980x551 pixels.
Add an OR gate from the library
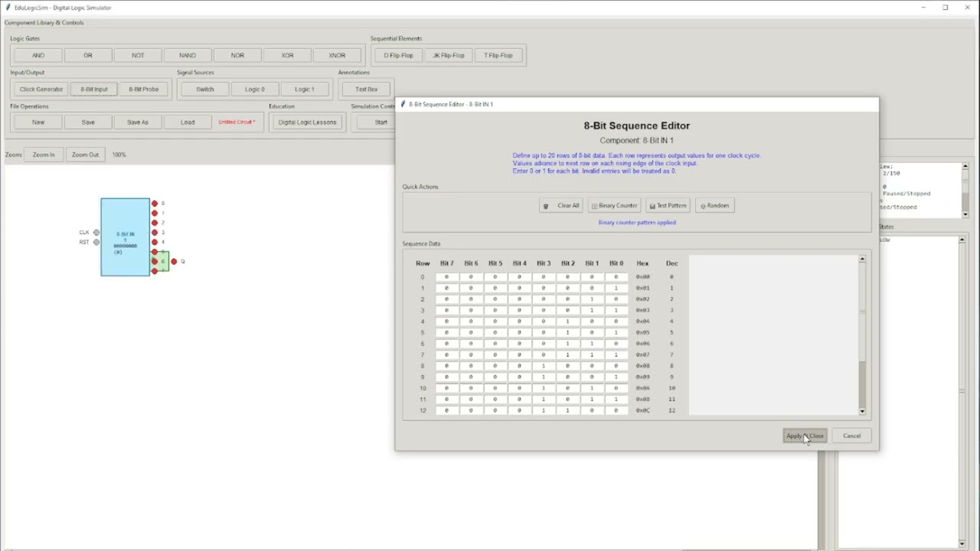(88, 55)
